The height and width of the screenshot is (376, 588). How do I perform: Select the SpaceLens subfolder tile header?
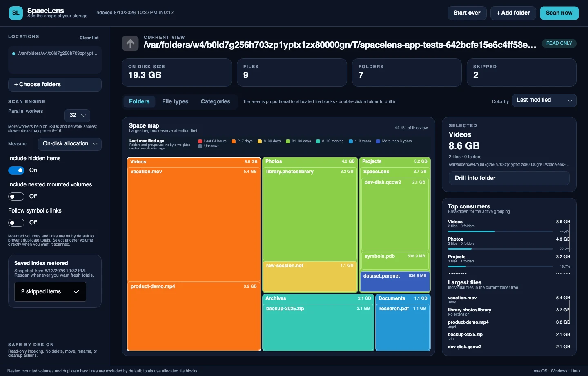[395, 172]
